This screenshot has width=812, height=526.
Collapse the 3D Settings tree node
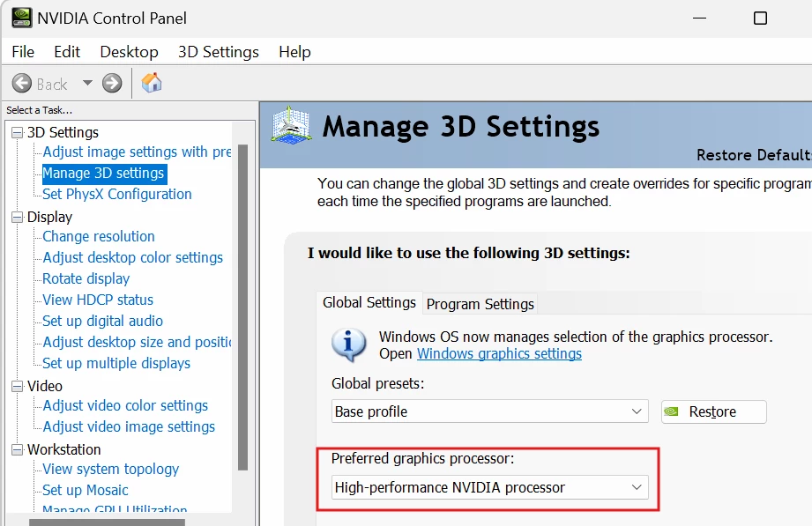pyautogui.click(x=18, y=132)
